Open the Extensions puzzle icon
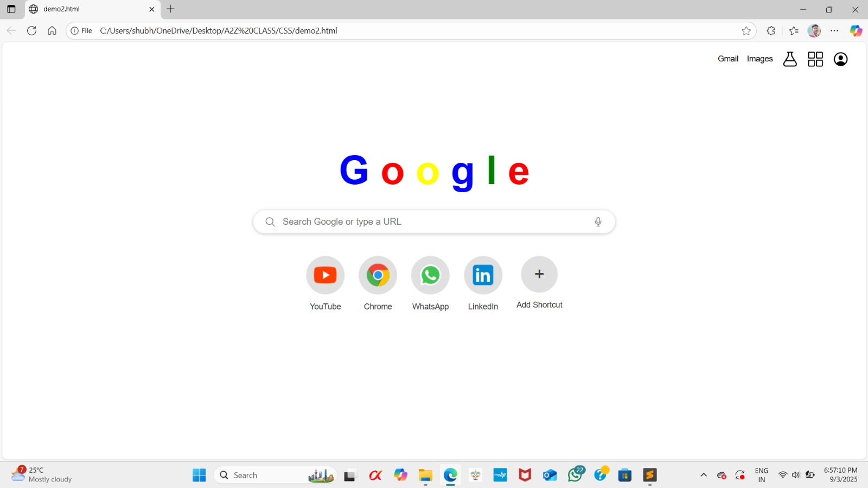This screenshot has height=488, width=868. 771,31
